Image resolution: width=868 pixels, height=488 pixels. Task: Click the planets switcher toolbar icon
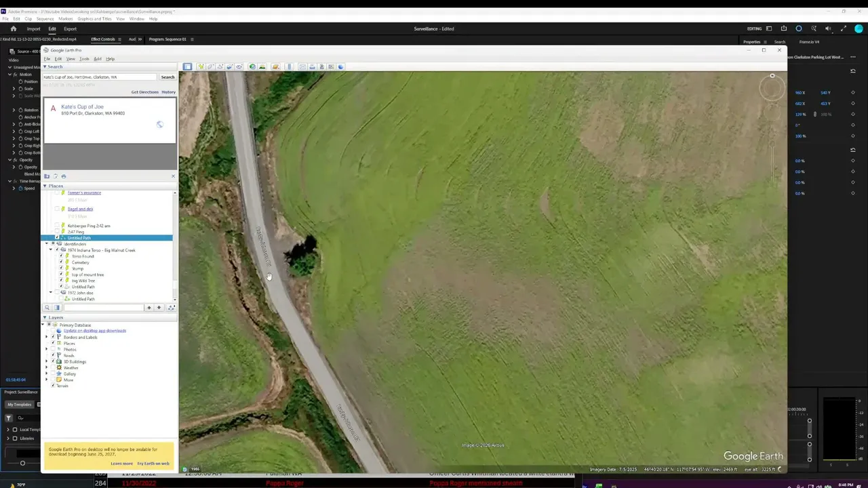coord(275,66)
